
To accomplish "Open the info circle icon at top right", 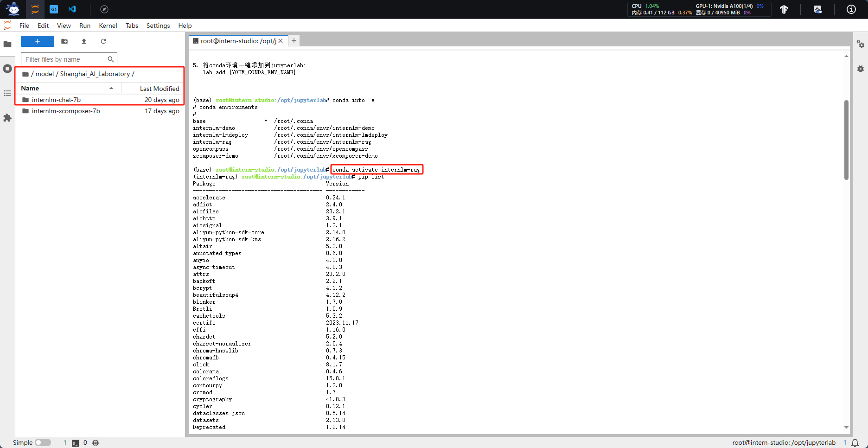I will (x=851, y=9).
